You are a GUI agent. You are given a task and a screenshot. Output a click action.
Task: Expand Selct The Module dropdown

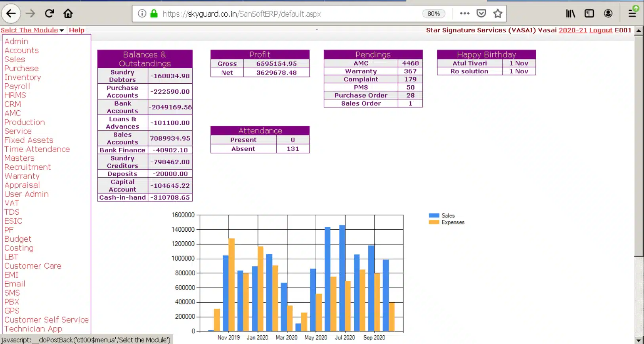[32, 30]
